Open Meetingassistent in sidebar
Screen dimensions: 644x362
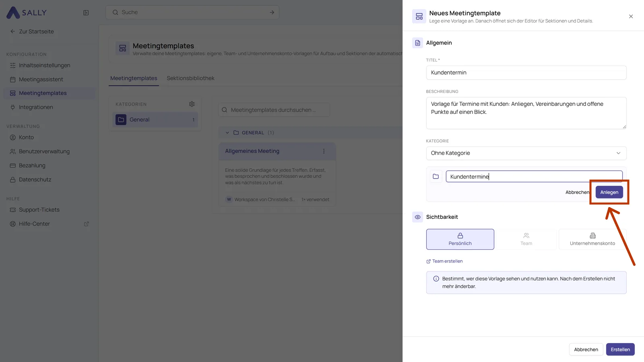[49, 79]
